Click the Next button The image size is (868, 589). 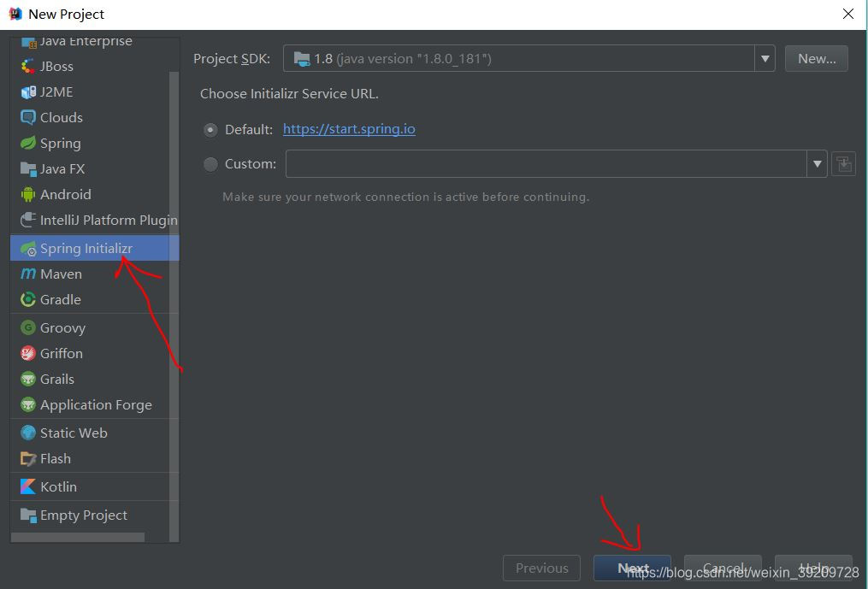(x=632, y=568)
